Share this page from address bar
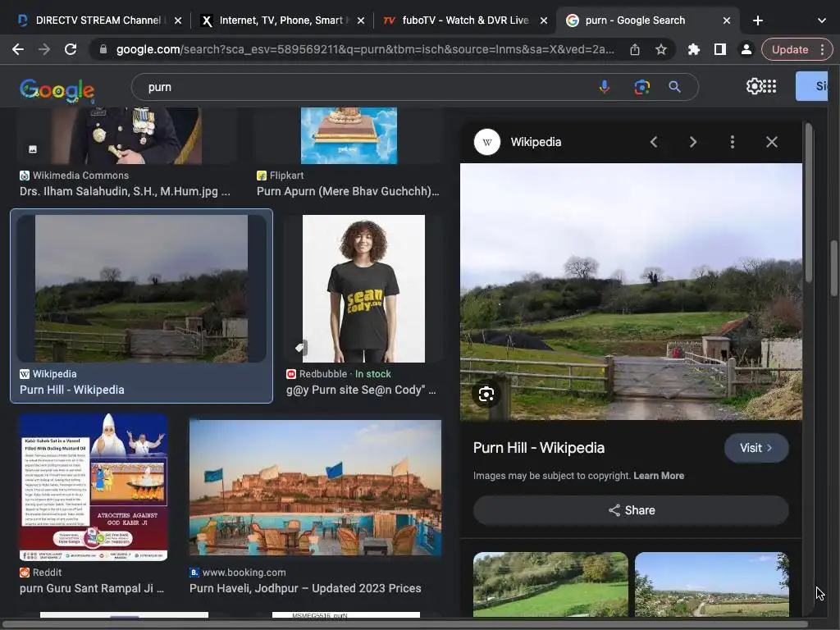The width and height of the screenshot is (840, 630). point(635,49)
